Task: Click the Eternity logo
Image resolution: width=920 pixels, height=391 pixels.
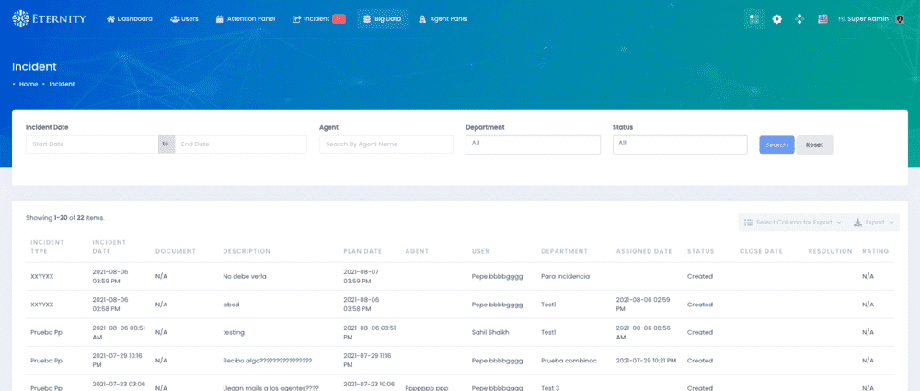Action: click(49, 19)
